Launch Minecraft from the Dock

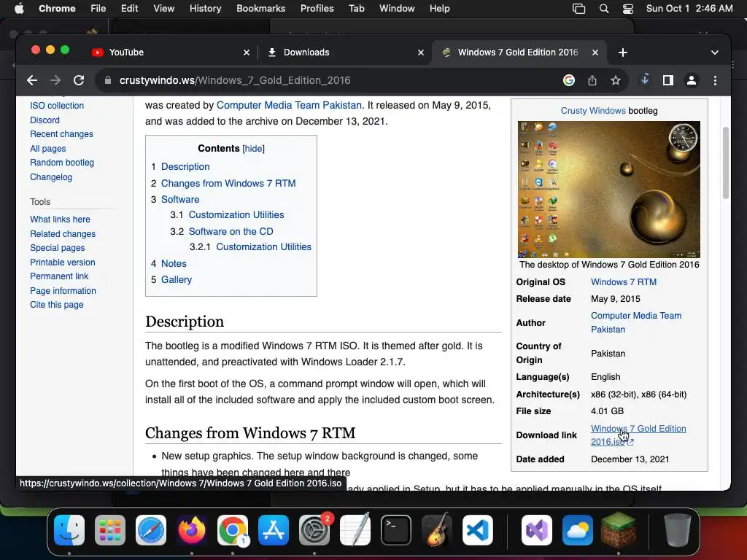pyautogui.click(x=619, y=530)
